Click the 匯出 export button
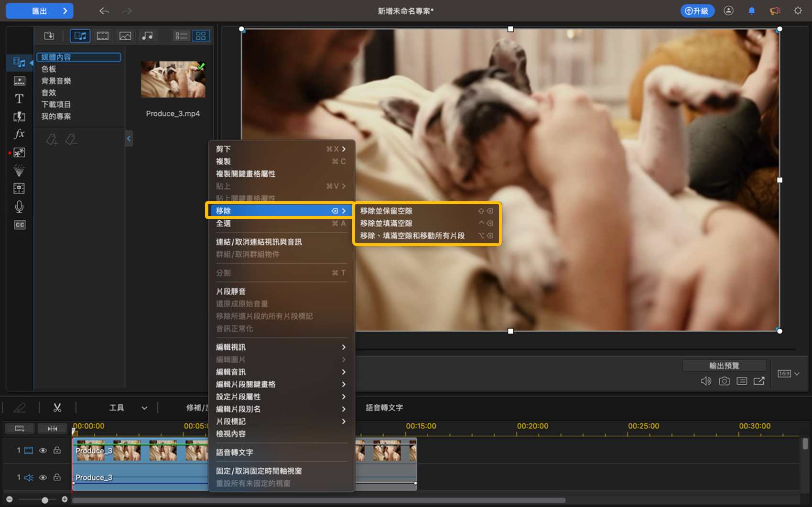 coord(40,11)
